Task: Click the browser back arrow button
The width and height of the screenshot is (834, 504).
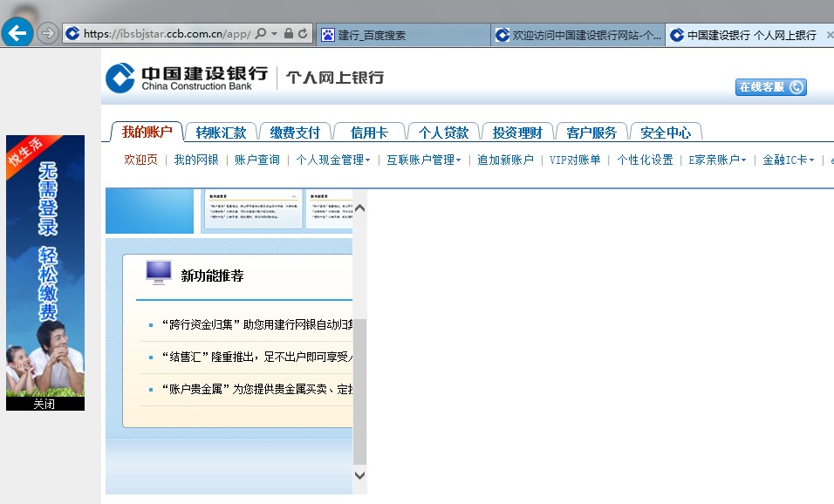Action: pyautogui.click(x=17, y=33)
